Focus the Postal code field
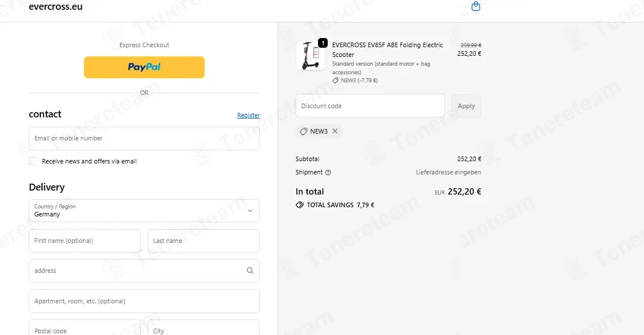The width and height of the screenshot is (644, 335). pos(85,329)
